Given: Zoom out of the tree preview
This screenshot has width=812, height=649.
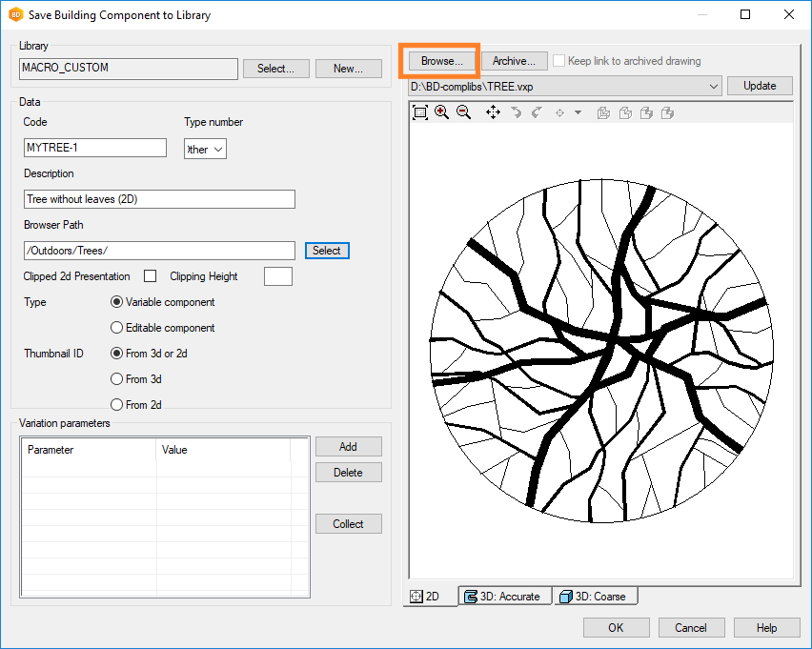Looking at the screenshot, I should tap(463, 112).
